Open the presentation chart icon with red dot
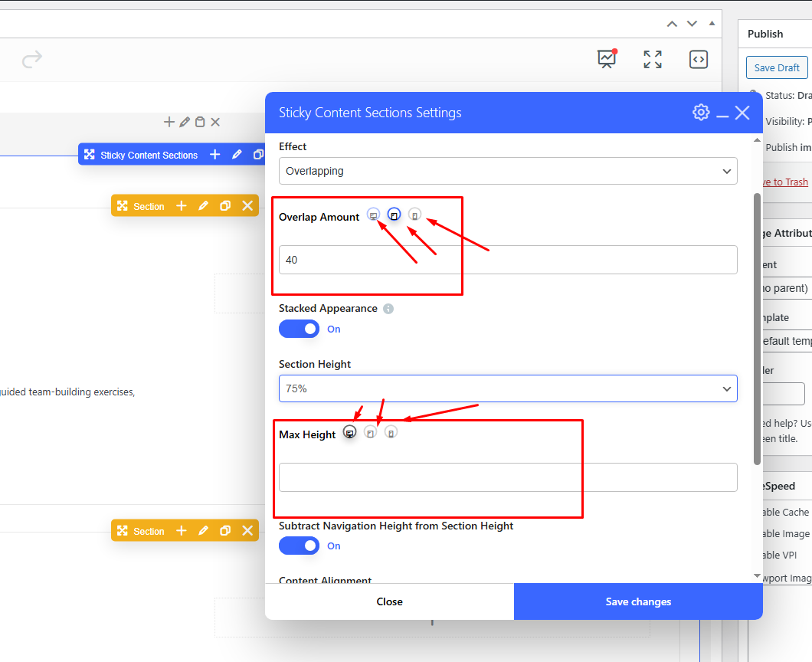The image size is (812, 662). [x=607, y=59]
